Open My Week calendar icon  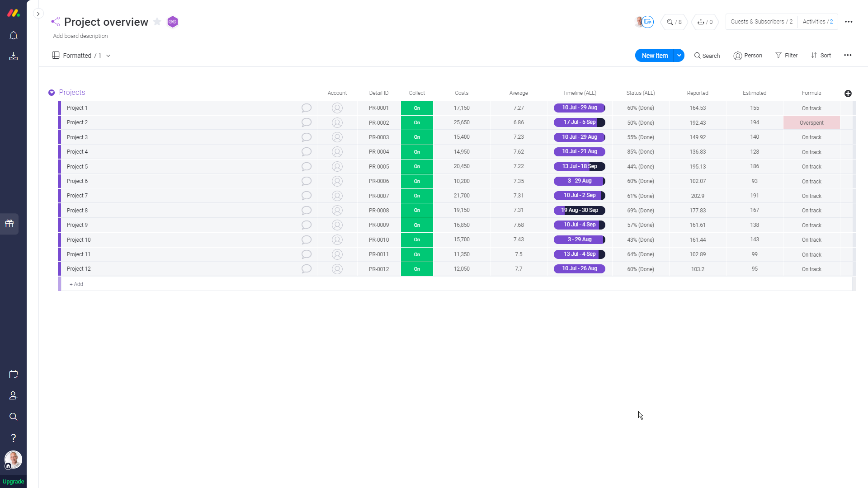[14, 375]
